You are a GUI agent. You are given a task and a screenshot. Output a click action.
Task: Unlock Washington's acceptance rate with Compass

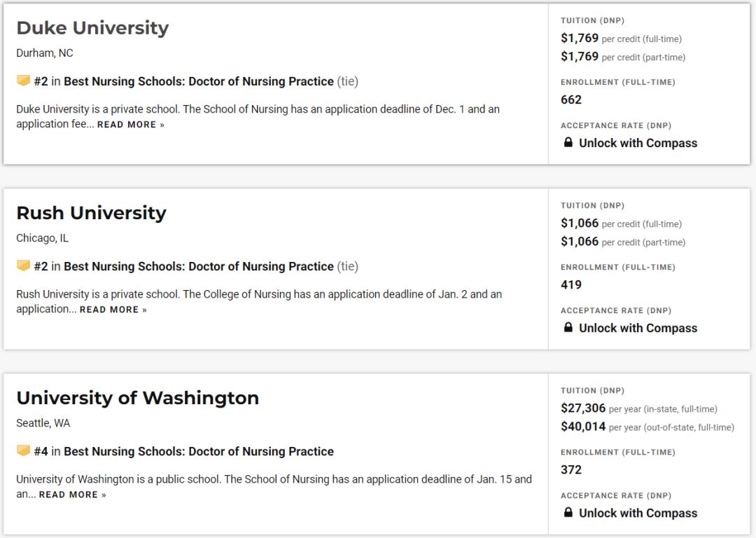638,513
